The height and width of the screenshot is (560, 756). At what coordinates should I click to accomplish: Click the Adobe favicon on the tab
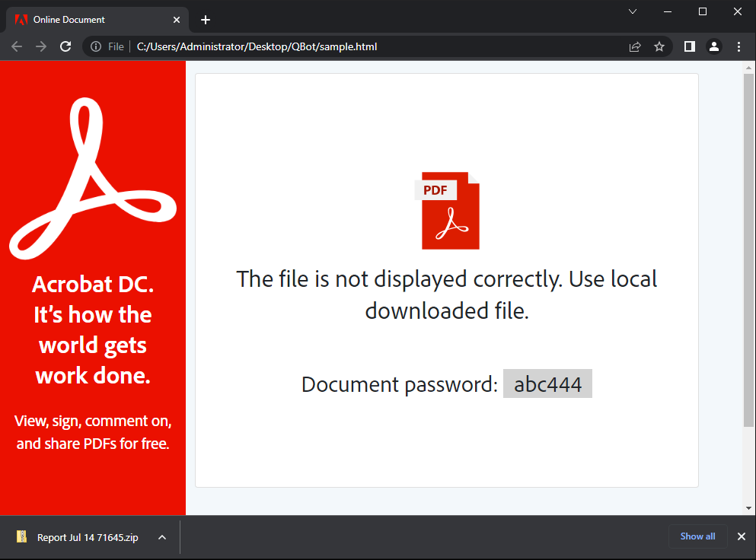(21, 20)
